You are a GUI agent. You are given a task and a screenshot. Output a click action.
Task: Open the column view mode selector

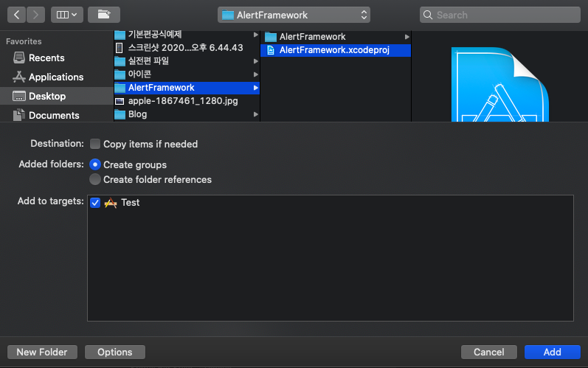tap(66, 15)
